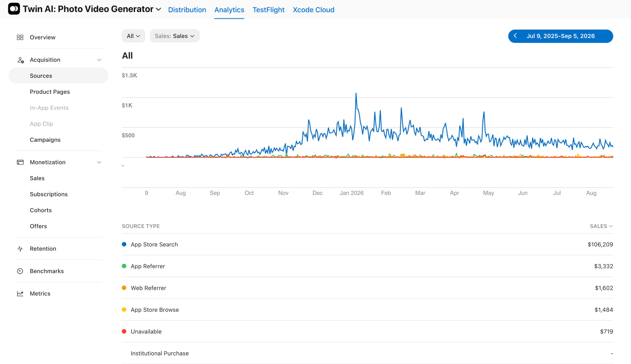Image resolution: width=631 pixels, height=364 pixels.
Task: Click the Benchmarks gauge icon
Action: pyautogui.click(x=20, y=271)
